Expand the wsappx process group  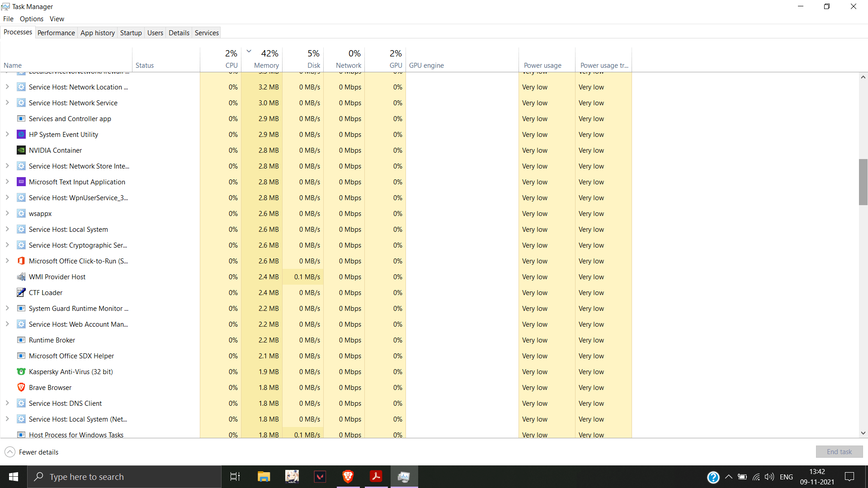coord(7,213)
